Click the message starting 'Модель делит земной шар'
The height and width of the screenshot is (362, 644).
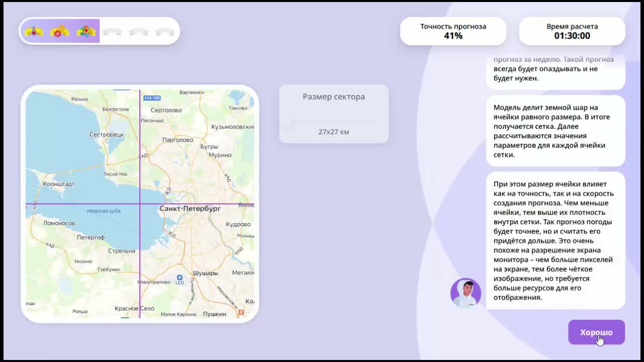(555, 131)
